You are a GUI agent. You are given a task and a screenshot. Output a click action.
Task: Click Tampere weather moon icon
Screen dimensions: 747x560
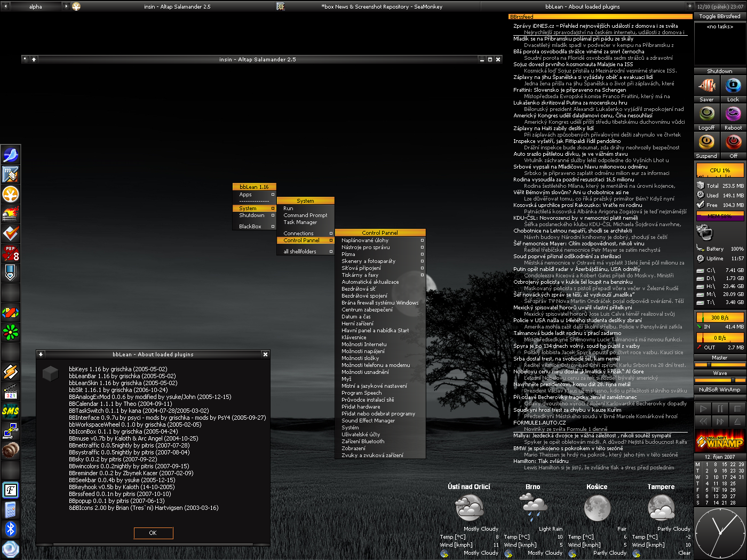pos(661,508)
